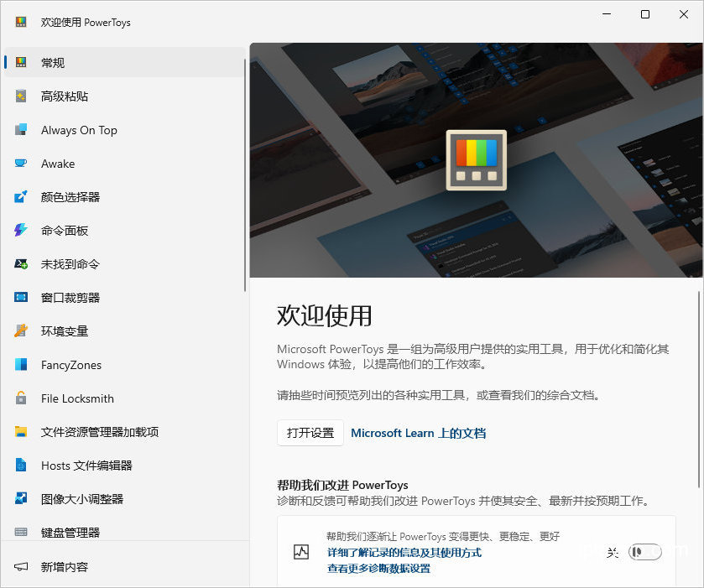
Task: Click the sidebar vertical scrollbar
Action: pos(245,175)
